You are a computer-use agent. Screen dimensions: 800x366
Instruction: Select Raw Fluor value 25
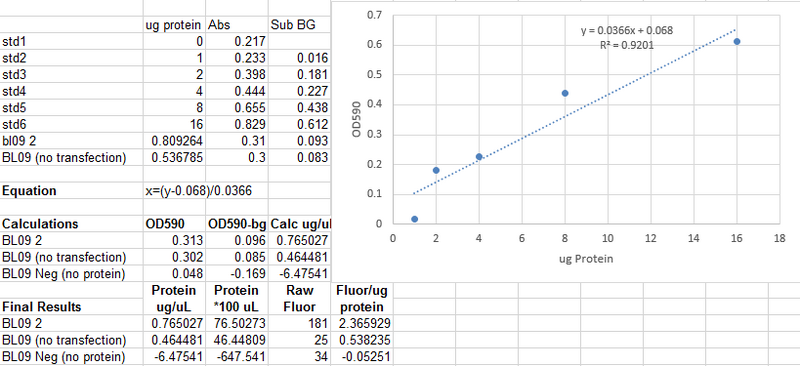(x=299, y=340)
